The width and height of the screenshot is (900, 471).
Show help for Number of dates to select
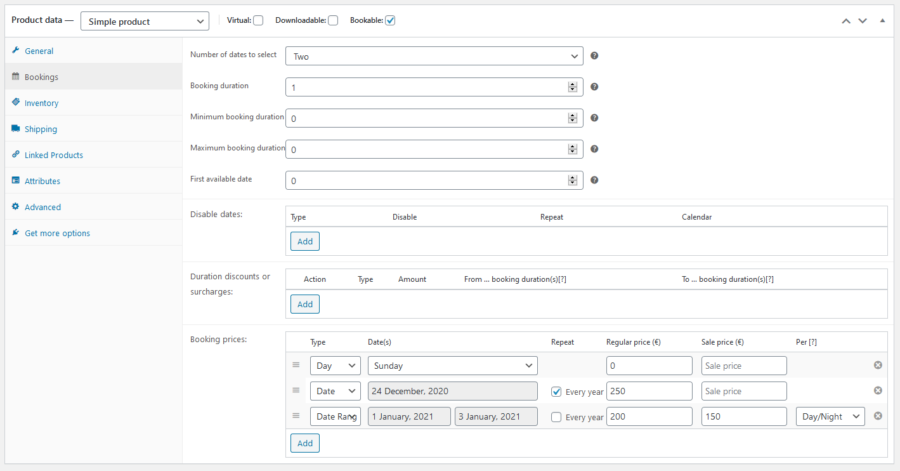[594, 56]
